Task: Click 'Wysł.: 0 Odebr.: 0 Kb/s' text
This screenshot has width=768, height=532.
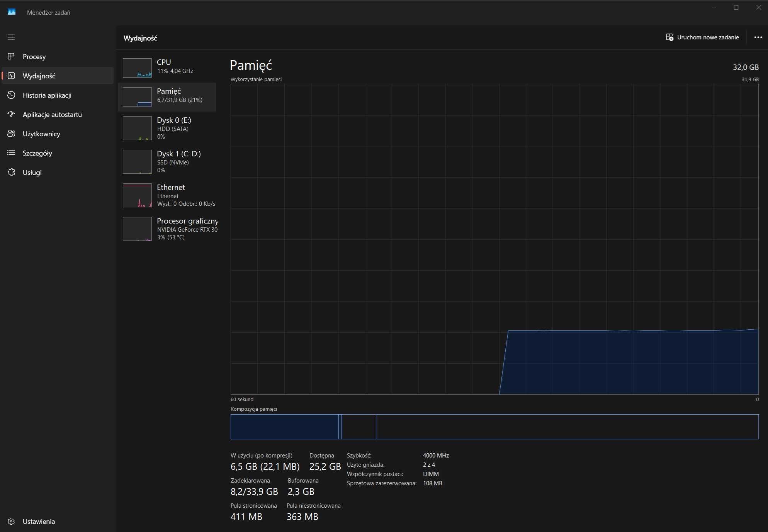Action: tap(186, 204)
